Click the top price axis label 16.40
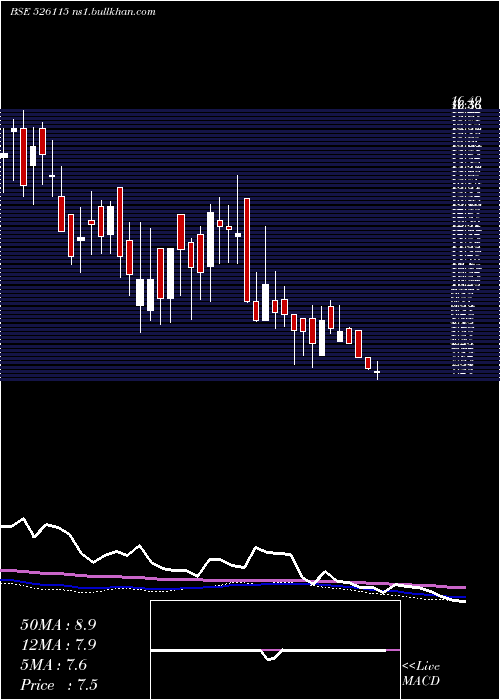500x700 pixels. 467,100
